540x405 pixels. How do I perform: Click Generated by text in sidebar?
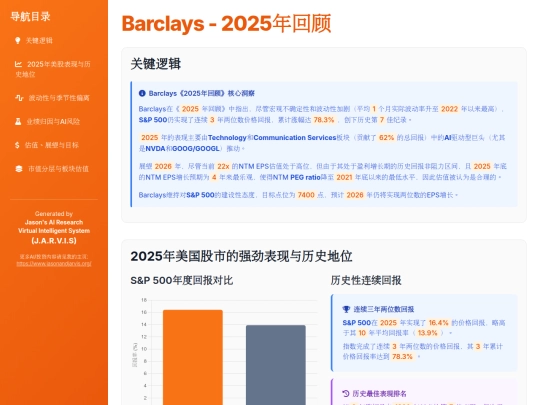[54, 214]
